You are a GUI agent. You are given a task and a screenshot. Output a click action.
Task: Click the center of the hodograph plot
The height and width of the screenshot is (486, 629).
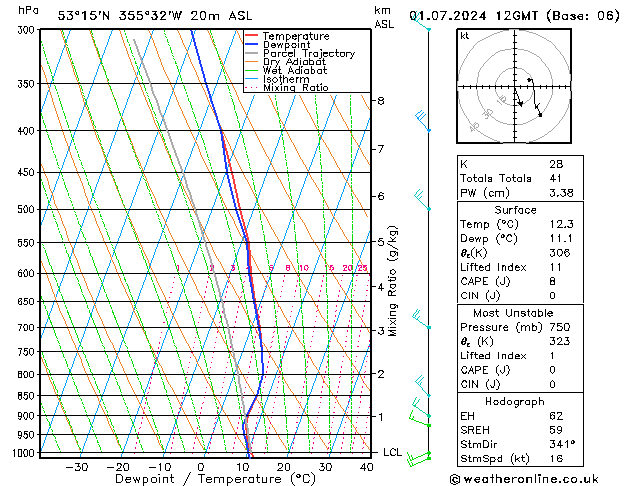click(515, 87)
